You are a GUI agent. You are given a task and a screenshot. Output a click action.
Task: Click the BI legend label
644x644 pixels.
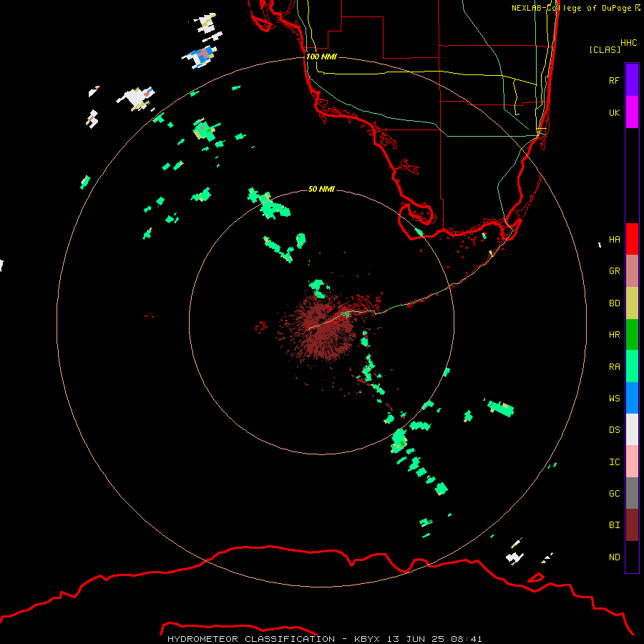(614, 525)
